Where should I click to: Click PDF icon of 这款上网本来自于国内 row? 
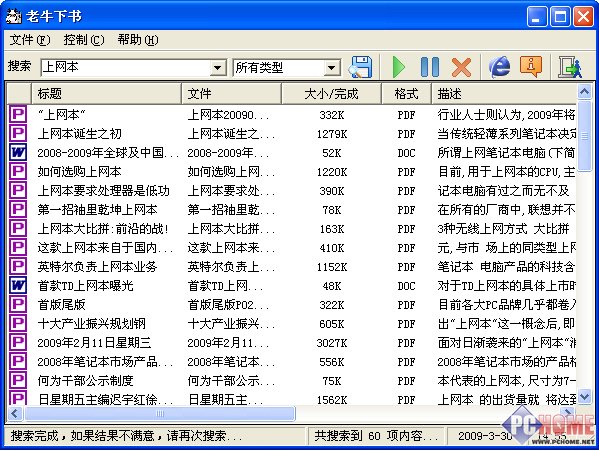click(18, 247)
